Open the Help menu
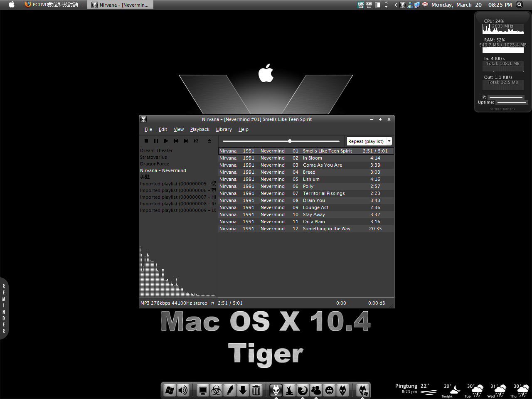The width and height of the screenshot is (532, 399). [244, 129]
